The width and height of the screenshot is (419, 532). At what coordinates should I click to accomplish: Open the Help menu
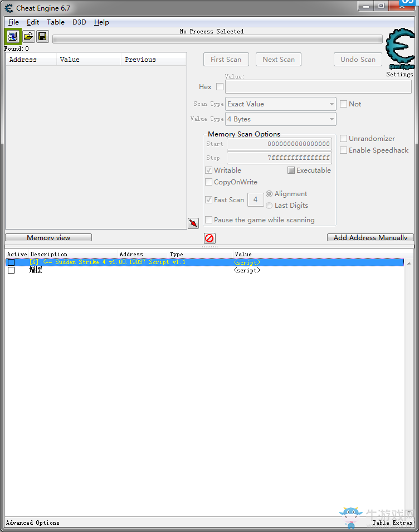coord(101,22)
